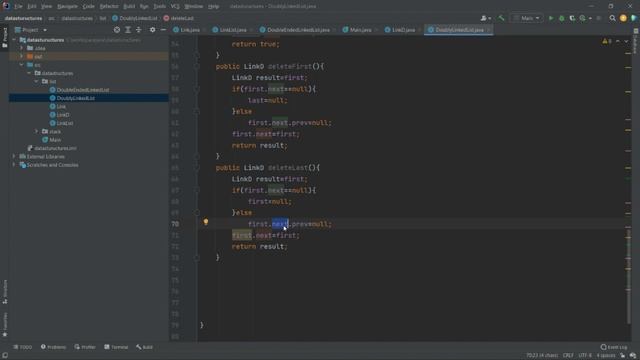Jump to previous highlighted error arrow
The image size is (640, 360).
click(x=618, y=41)
